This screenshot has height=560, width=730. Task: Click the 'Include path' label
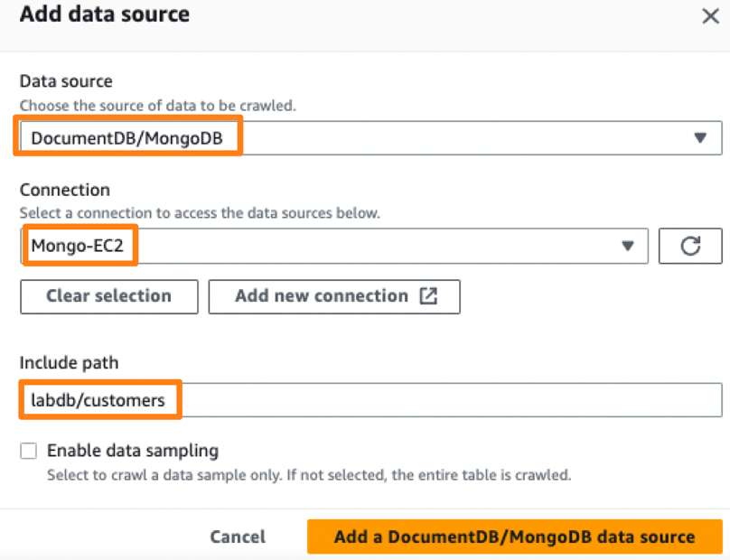[x=69, y=362]
